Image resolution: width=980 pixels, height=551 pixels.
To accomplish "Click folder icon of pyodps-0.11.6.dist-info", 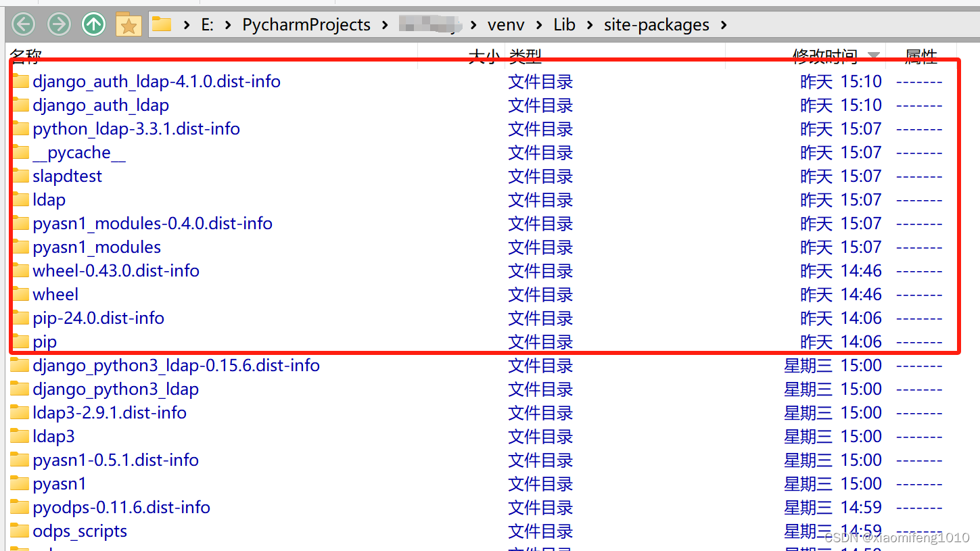I will click(20, 507).
